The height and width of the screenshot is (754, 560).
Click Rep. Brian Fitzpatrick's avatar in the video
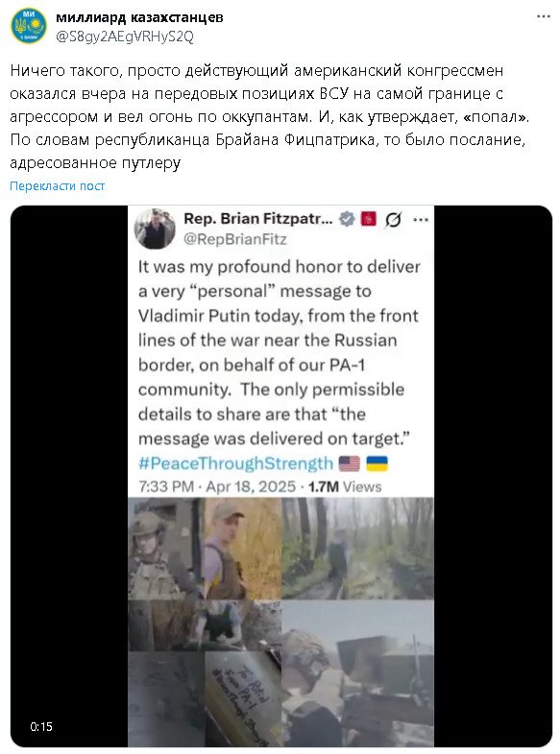coord(155,229)
